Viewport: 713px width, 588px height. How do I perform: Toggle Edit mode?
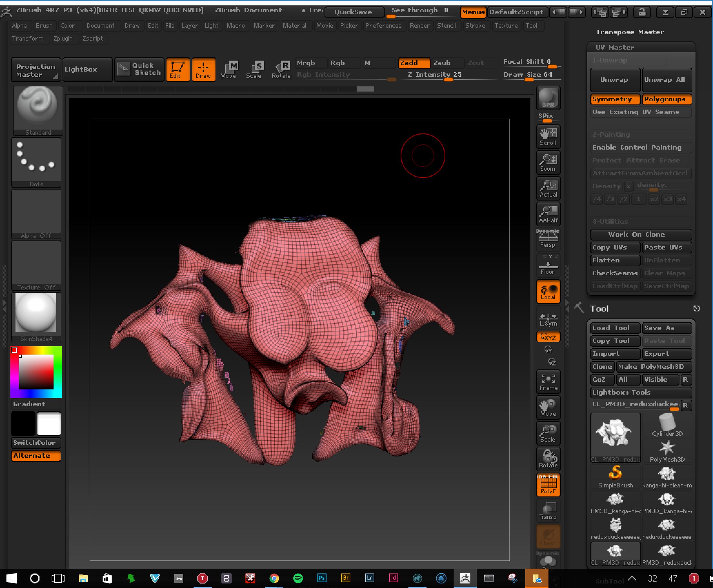(x=178, y=69)
